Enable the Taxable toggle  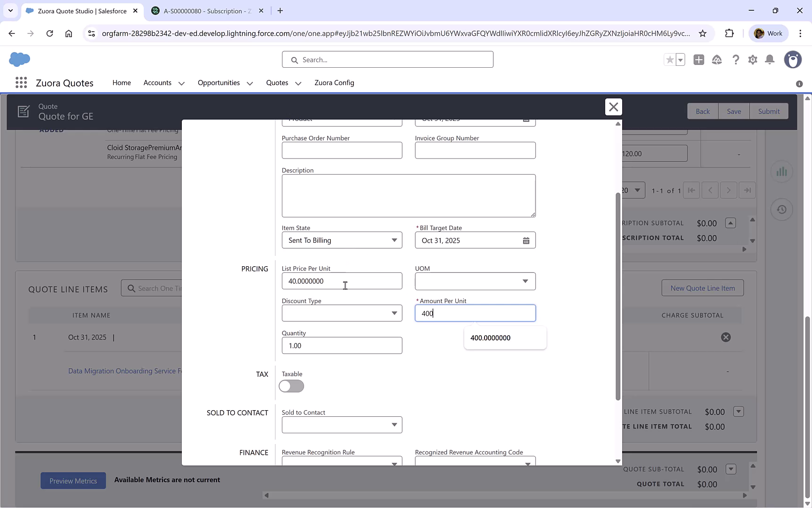291,386
